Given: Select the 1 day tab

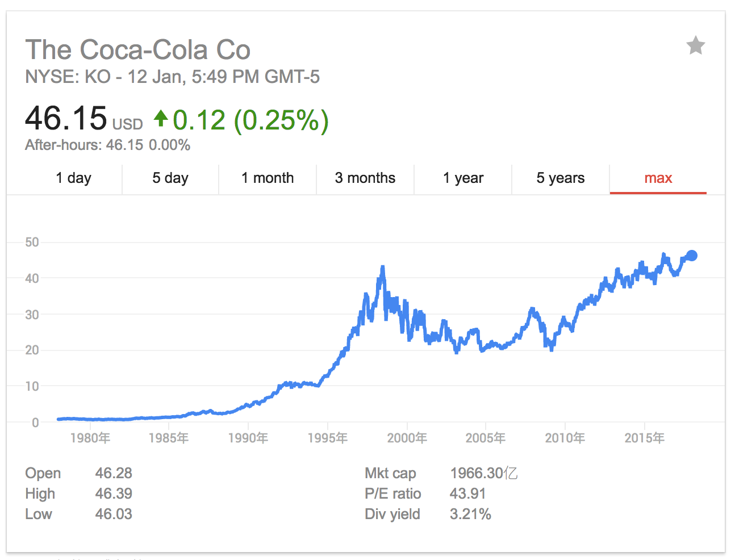Looking at the screenshot, I should [x=73, y=178].
